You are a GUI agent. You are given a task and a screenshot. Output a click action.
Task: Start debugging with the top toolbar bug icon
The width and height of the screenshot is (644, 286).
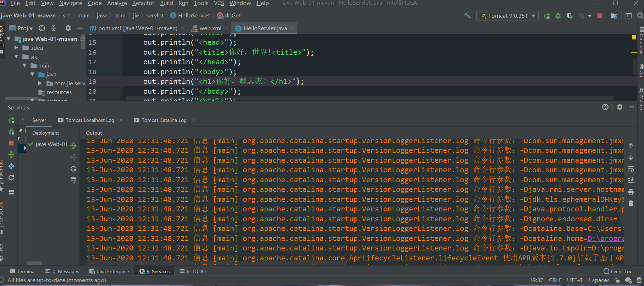click(558, 16)
